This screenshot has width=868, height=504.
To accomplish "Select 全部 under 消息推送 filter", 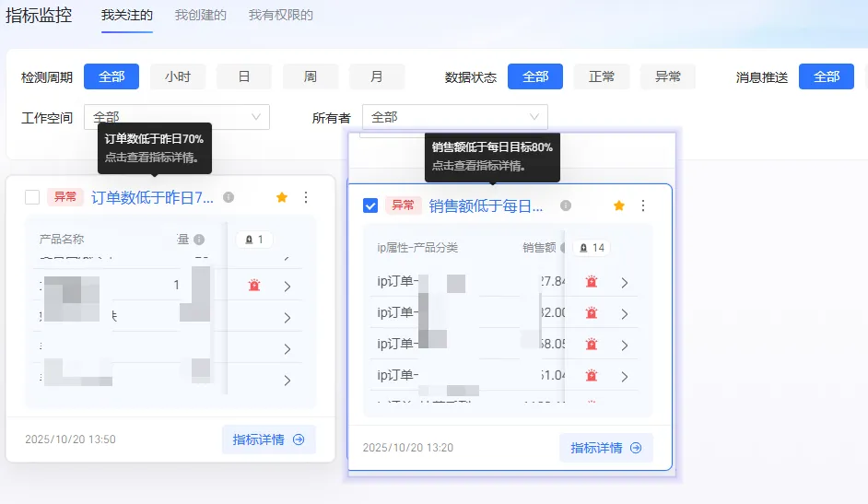I will 827,76.
